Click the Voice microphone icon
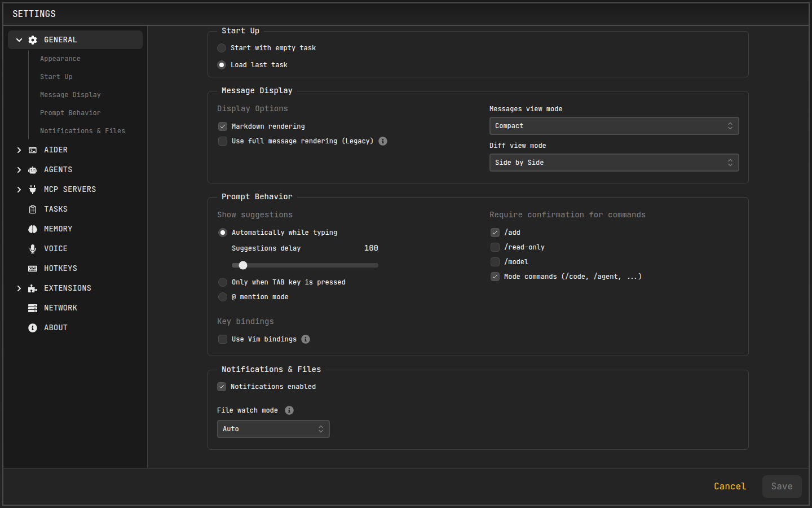812x508 pixels. click(33, 249)
